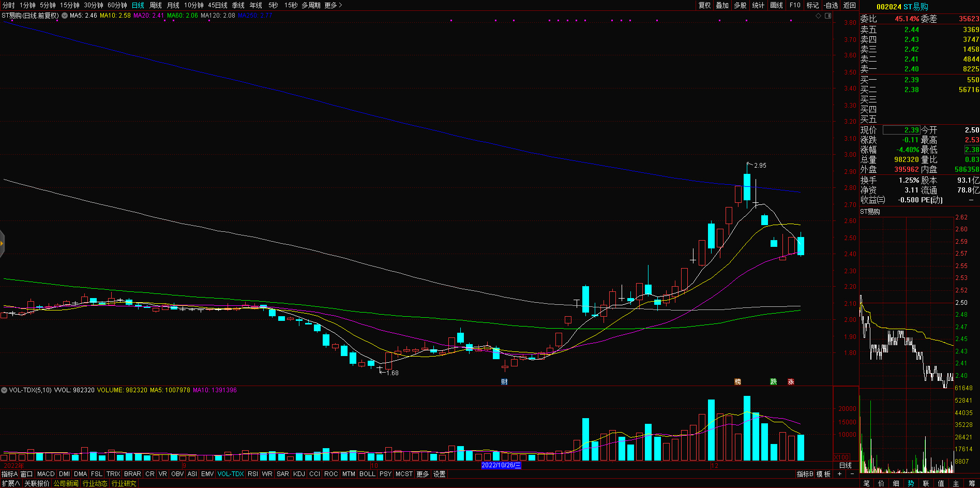Click the diamond icon above the price axis
980x488 pixels.
tap(819, 16)
